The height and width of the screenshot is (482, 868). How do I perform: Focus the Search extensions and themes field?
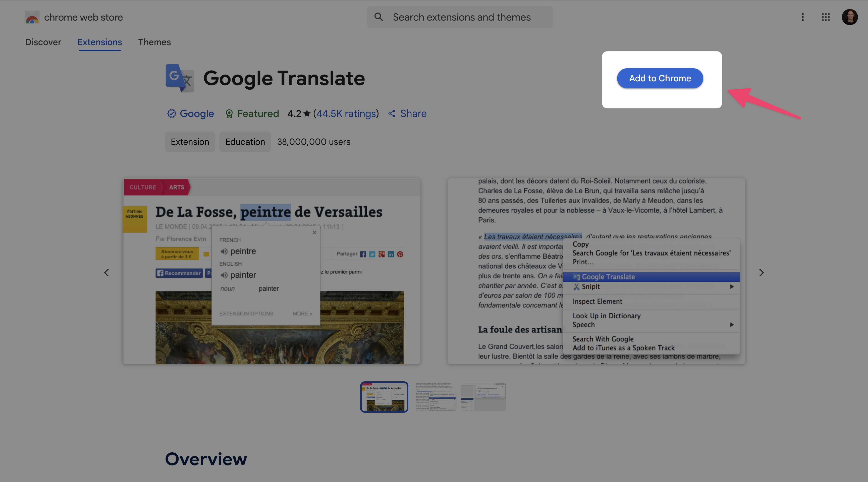point(460,17)
